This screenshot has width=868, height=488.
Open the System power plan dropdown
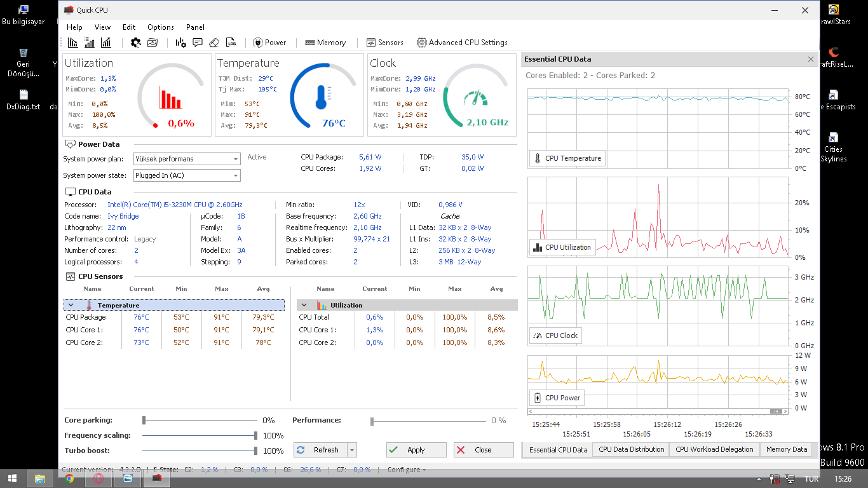point(187,159)
